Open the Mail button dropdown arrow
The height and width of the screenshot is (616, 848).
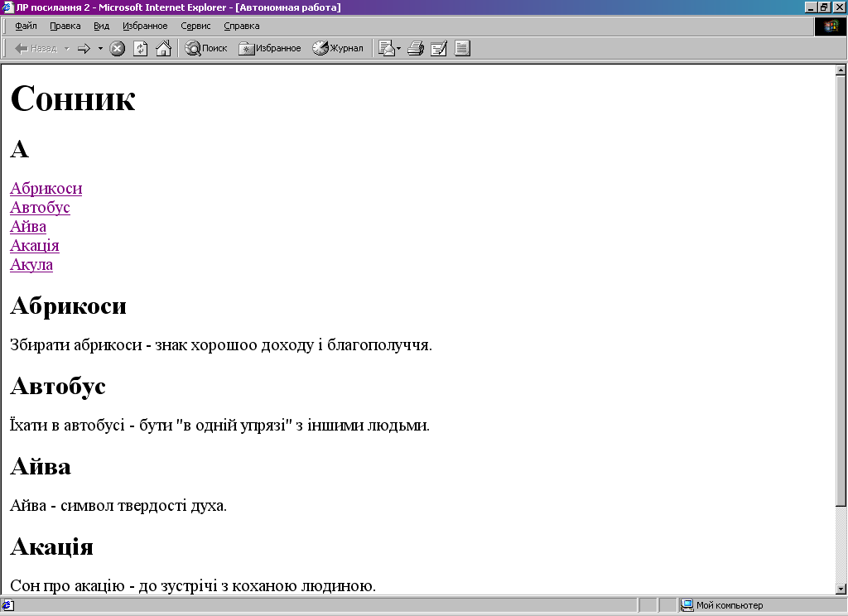point(399,49)
